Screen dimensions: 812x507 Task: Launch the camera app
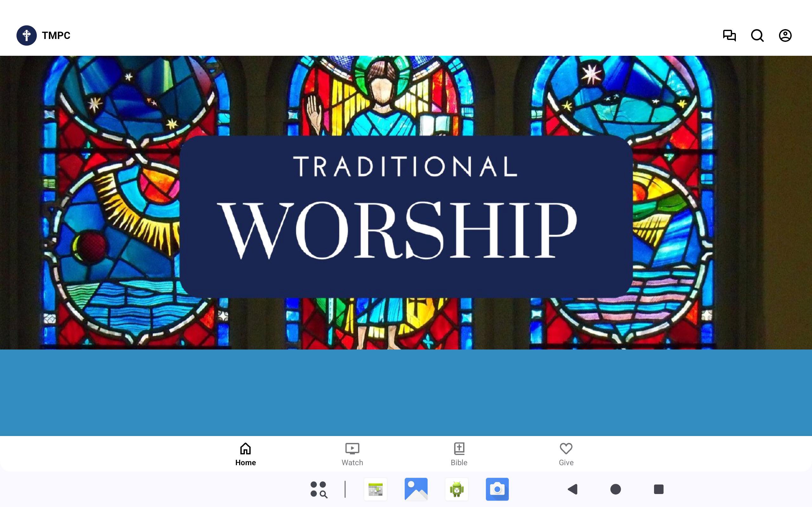click(x=497, y=489)
